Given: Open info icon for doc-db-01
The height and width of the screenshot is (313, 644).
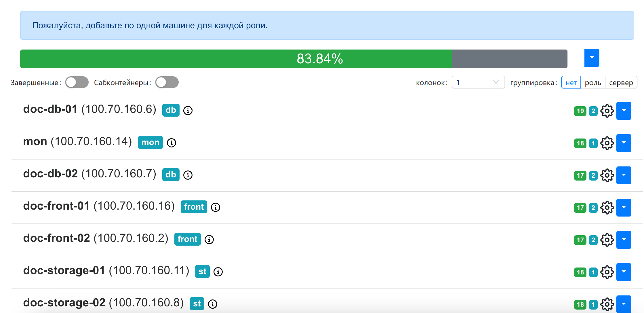Looking at the screenshot, I should click(188, 110).
